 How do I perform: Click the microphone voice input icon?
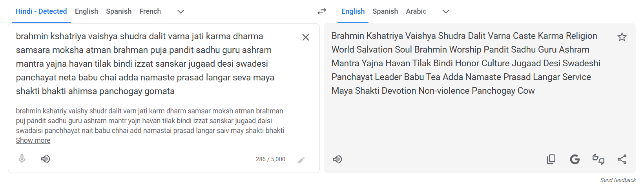pyautogui.click(x=22, y=159)
